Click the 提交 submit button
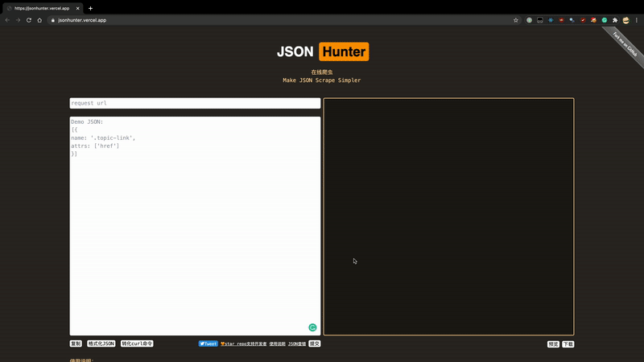 coord(315,343)
